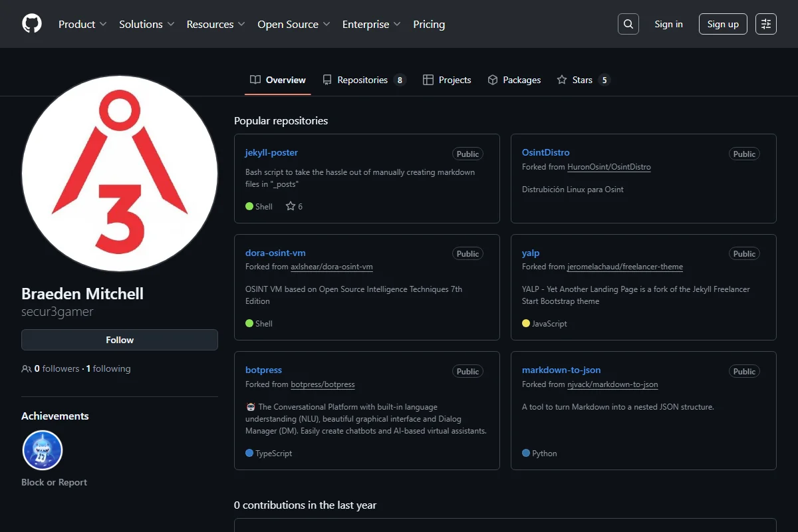Open the Packages tab with cube icon
This screenshot has height=532, width=798.
coord(514,80)
